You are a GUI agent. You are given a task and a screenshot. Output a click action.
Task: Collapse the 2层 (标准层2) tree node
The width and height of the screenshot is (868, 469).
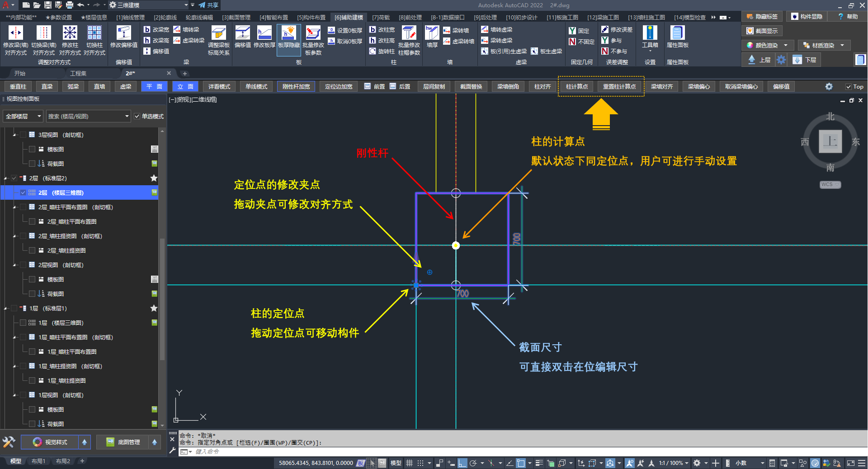5,178
